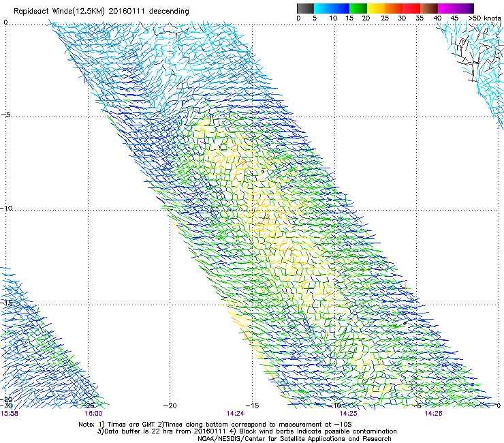
Task: Click the legend scale number '45'
Action: click(x=454, y=18)
